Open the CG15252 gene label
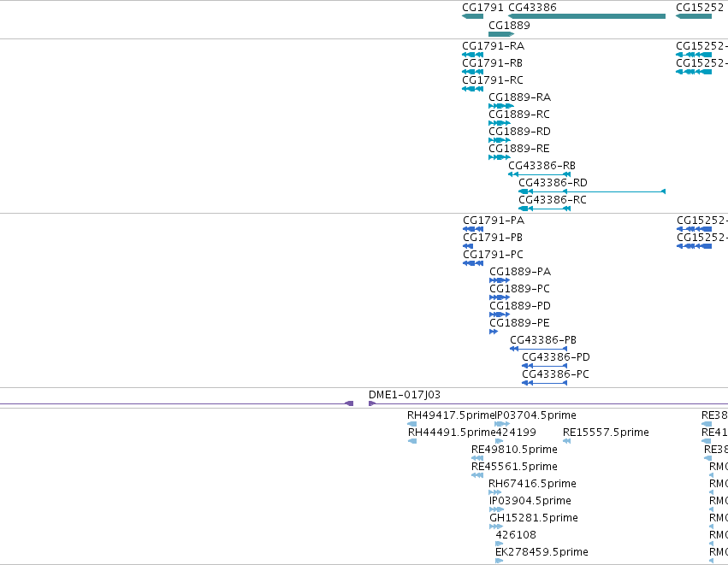 700,8
